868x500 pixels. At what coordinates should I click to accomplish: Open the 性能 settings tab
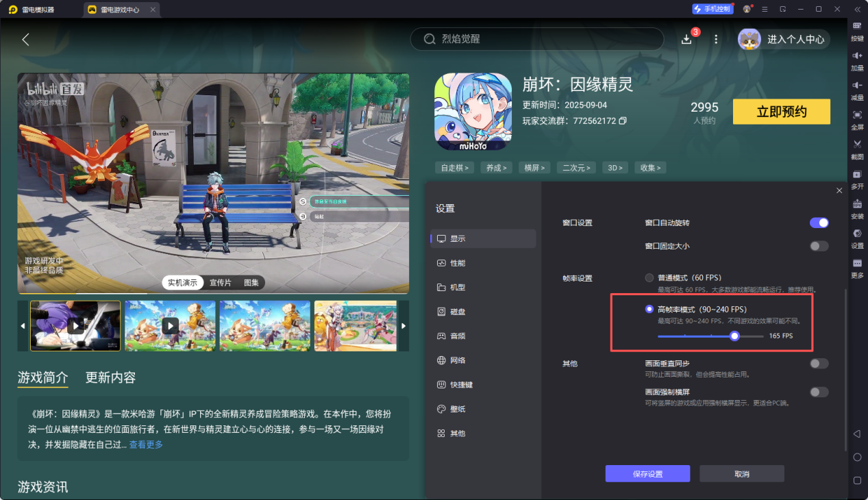click(458, 263)
